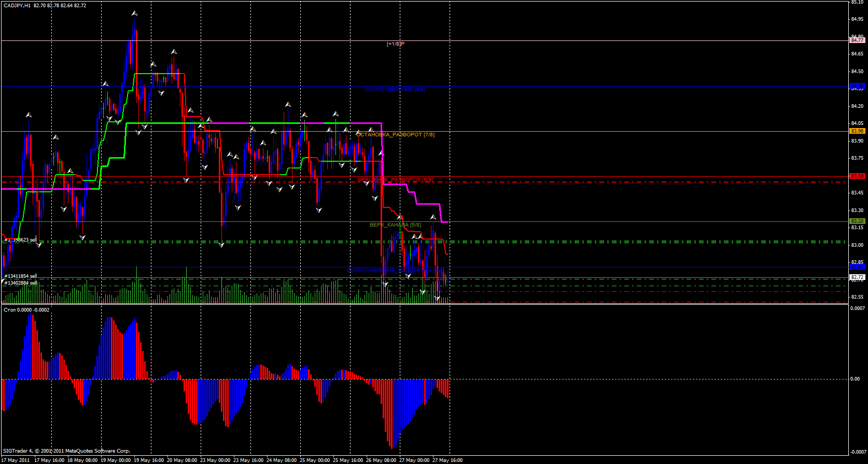Click the ВЕРХ_КАНАЛА [5/8] level label
The image size is (868, 464).
tap(395, 225)
